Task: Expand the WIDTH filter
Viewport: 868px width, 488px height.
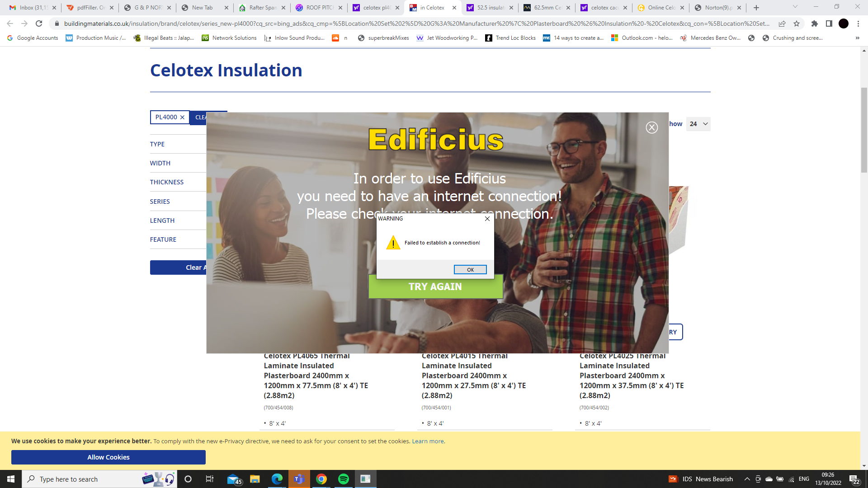Action: [x=178, y=163]
